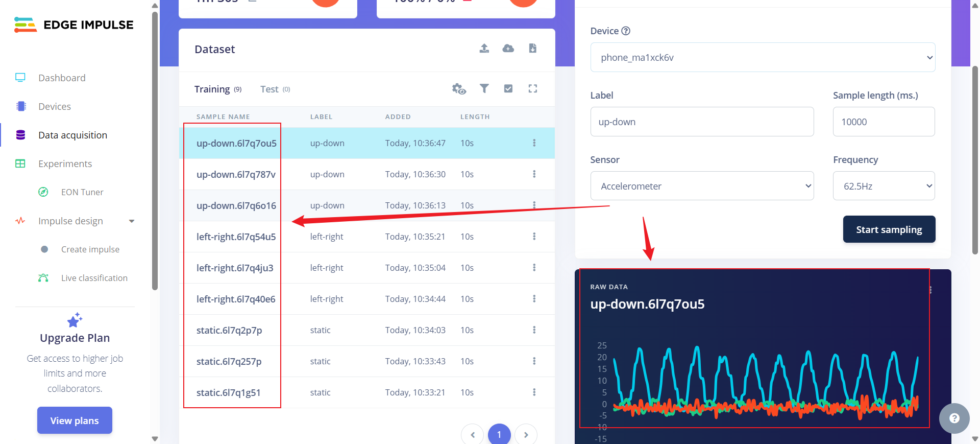Open kebab menu for left-right.6l7q40e6
Image resolution: width=980 pixels, height=444 pixels.
(534, 299)
